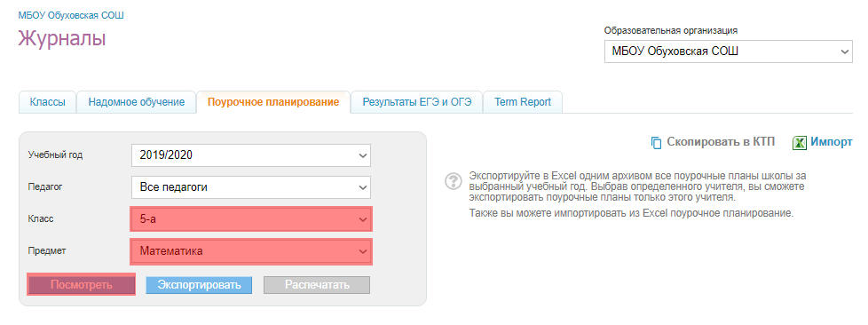Click the Журналы page heading
Image resolution: width=868 pixels, height=325 pixels.
62,39
